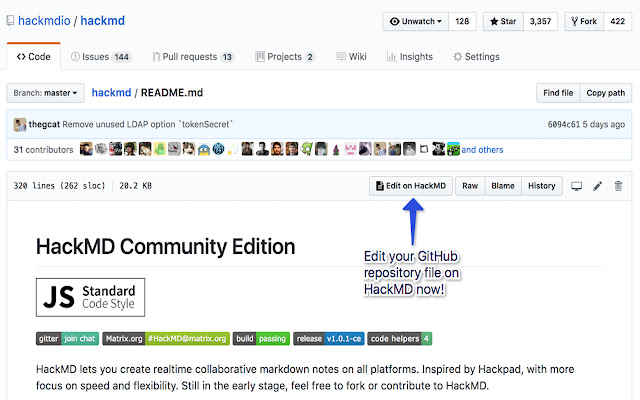This screenshot has height=400, width=640.
Task: Open the first contributor avatar
Action: [86, 149]
